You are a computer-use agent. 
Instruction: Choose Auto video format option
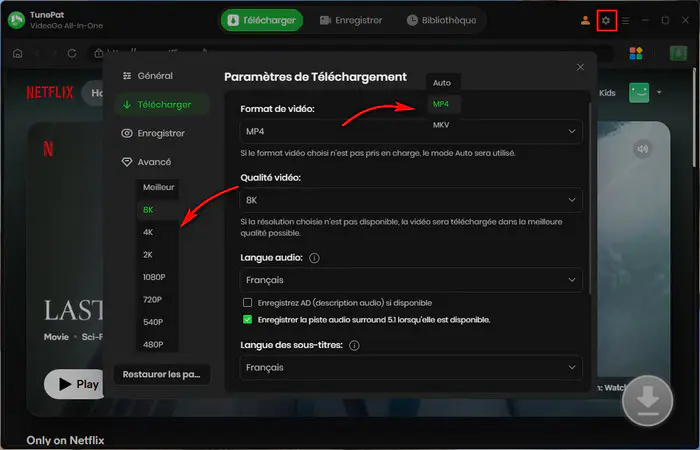click(443, 83)
